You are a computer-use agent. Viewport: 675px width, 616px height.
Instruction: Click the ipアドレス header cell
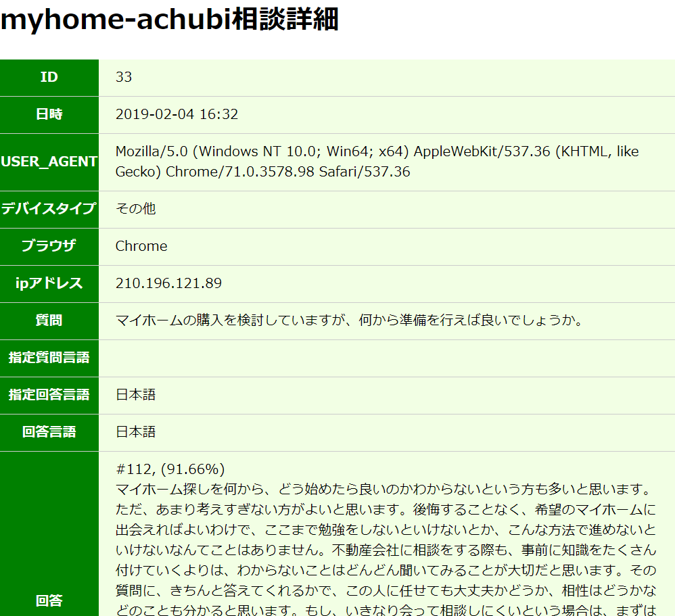[x=49, y=283]
